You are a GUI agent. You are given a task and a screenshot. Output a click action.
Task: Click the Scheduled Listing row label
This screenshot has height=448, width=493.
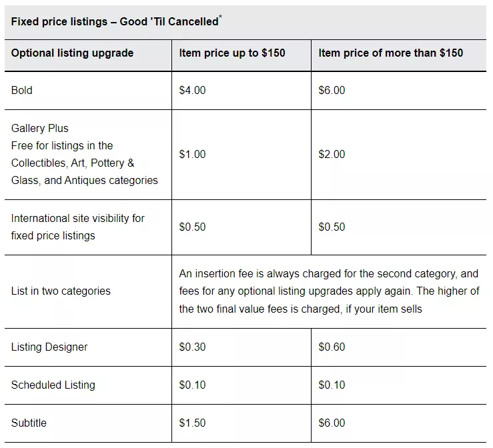[x=53, y=385]
